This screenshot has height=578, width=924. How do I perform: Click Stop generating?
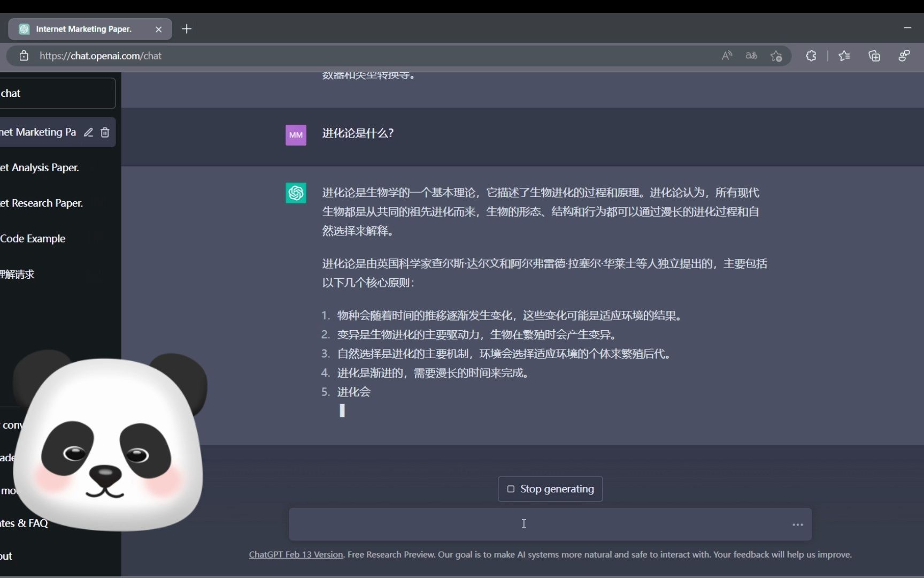[550, 489]
